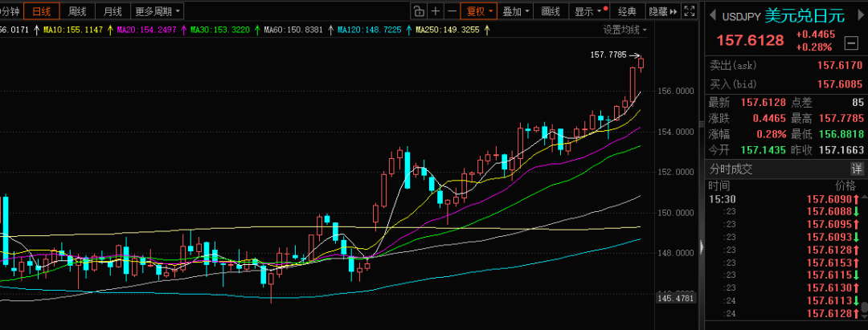Click the 画线 drawing button
Viewport: 868px width, 330px height.
(551, 11)
